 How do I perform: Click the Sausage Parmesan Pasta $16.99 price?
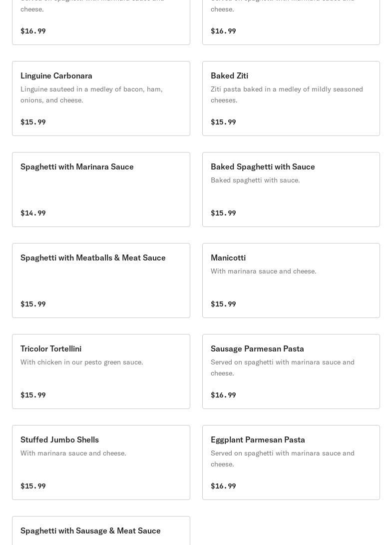point(223,395)
